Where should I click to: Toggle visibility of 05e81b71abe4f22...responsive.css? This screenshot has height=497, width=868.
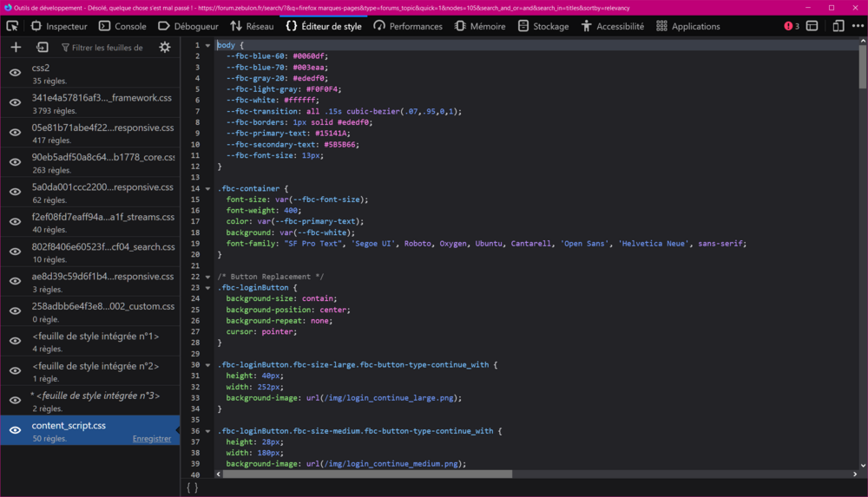pyautogui.click(x=15, y=133)
